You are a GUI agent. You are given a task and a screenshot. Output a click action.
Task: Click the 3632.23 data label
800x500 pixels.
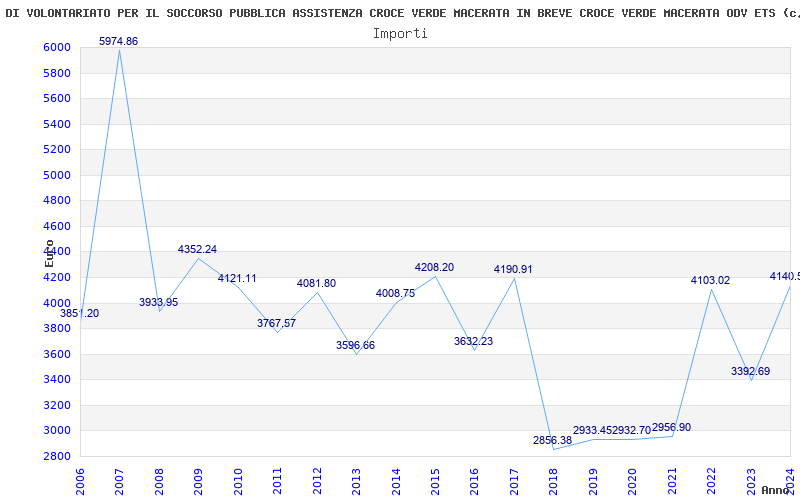tap(473, 341)
